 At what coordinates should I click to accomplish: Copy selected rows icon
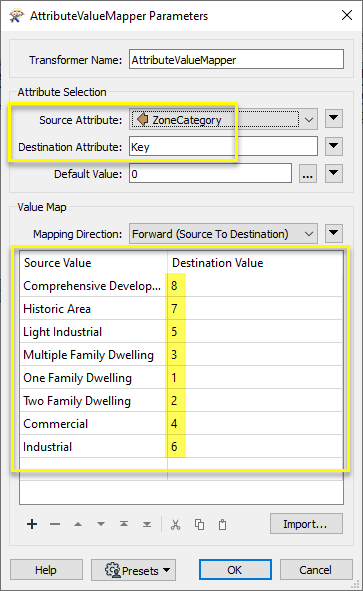tap(199, 524)
